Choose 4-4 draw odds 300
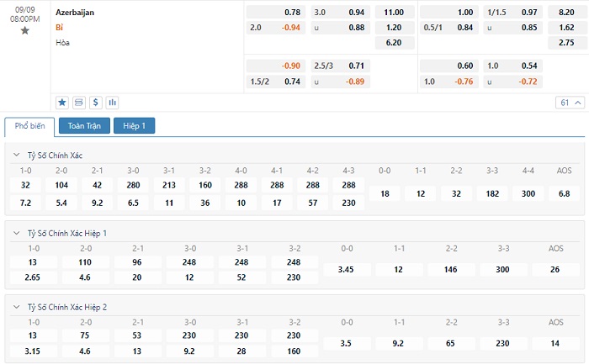589x364 pixels. 527,193
